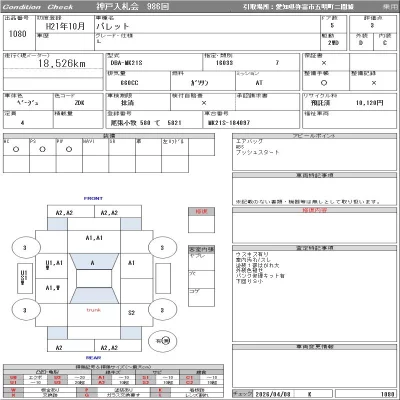
Task: Select hood damage code 'A1,A1'
Action: coord(94,238)
